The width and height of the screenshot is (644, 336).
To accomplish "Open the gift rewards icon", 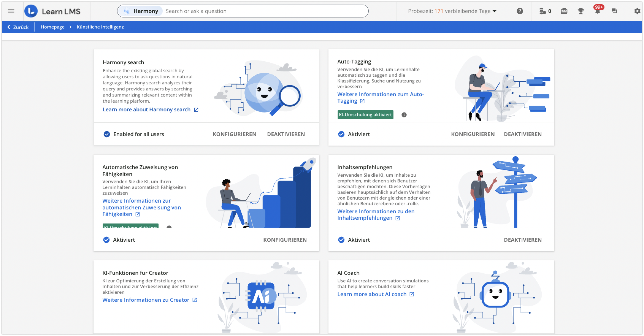I will (x=564, y=11).
